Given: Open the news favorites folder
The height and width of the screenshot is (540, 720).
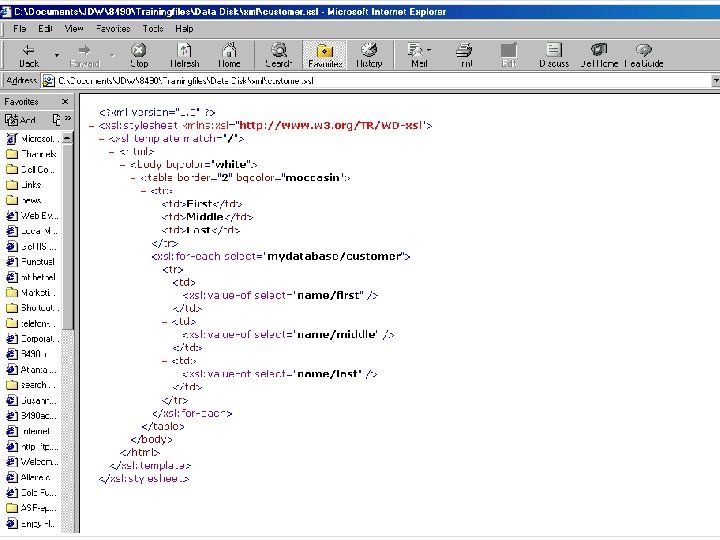Looking at the screenshot, I should point(24,200).
